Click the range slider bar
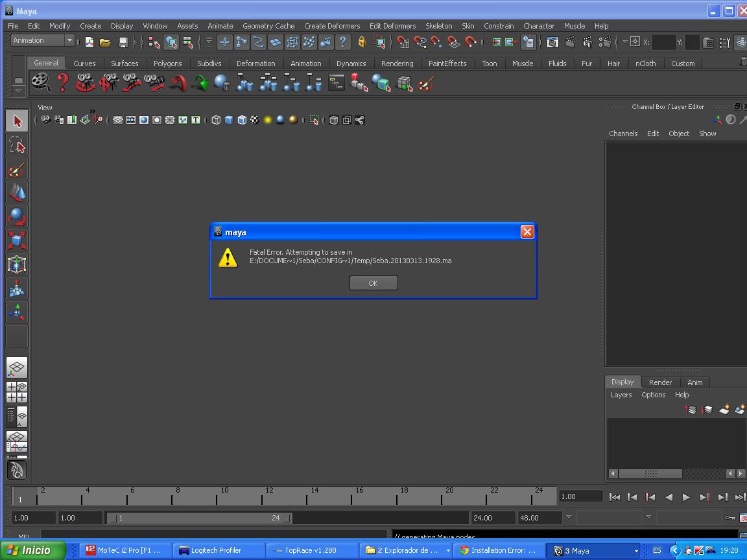Viewport: 747px width, 560px height. [198, 518]
